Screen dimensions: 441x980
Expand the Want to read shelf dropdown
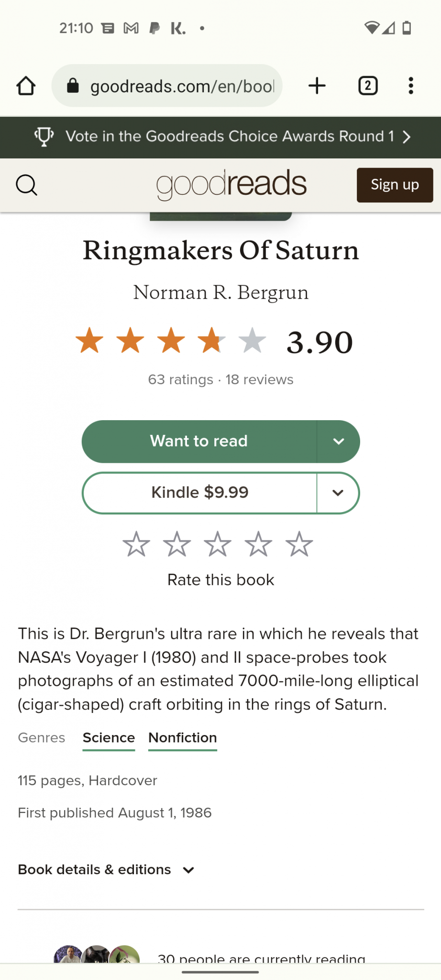338,441
